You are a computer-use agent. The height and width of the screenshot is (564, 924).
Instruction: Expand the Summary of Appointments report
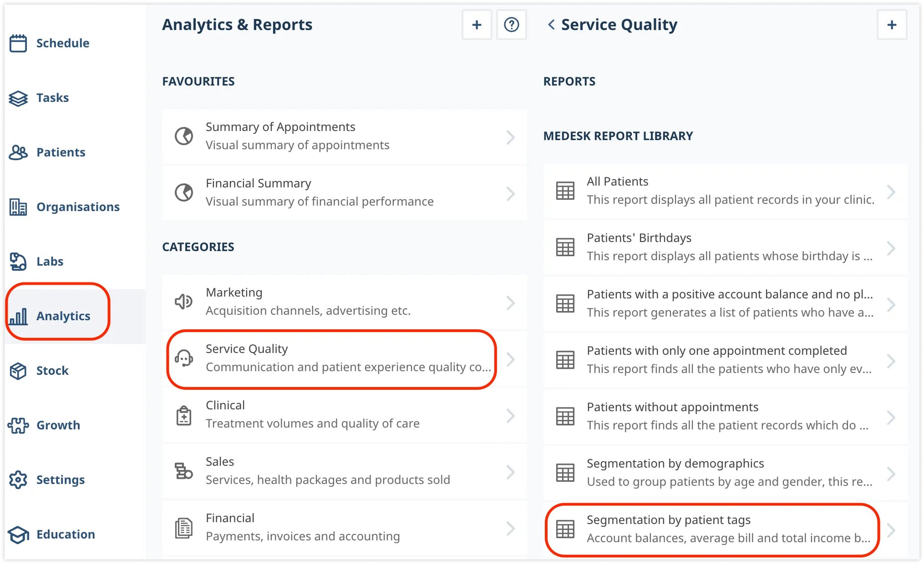(511, 137)
